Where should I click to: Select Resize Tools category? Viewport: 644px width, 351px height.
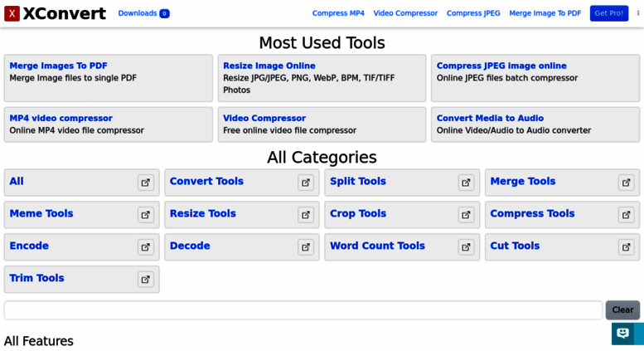pyautogui.click(x=203, y=213)
